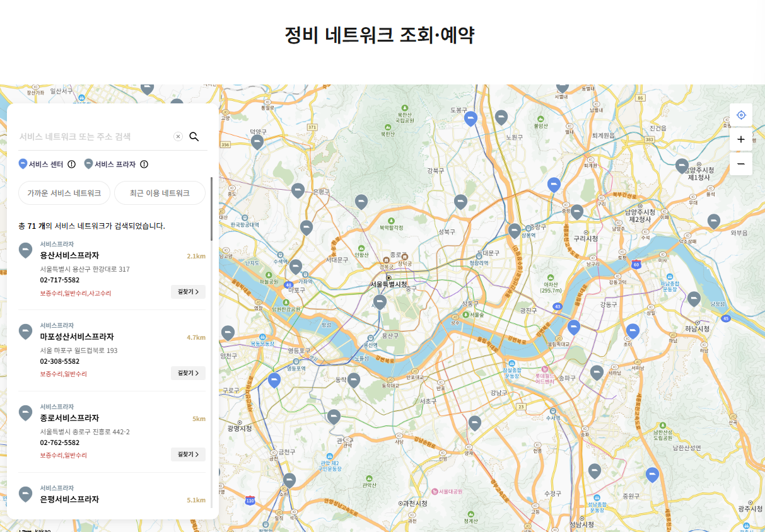The image size is (765, 532).
Task: Center map on my current location
Action: 741,115
